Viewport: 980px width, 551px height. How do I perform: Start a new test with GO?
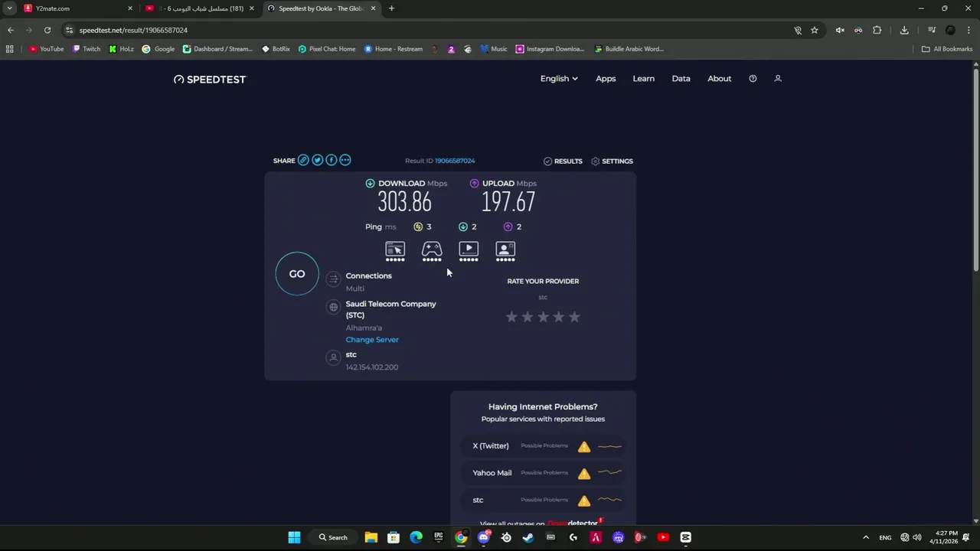pyautogui.click(x=297, y=273)
